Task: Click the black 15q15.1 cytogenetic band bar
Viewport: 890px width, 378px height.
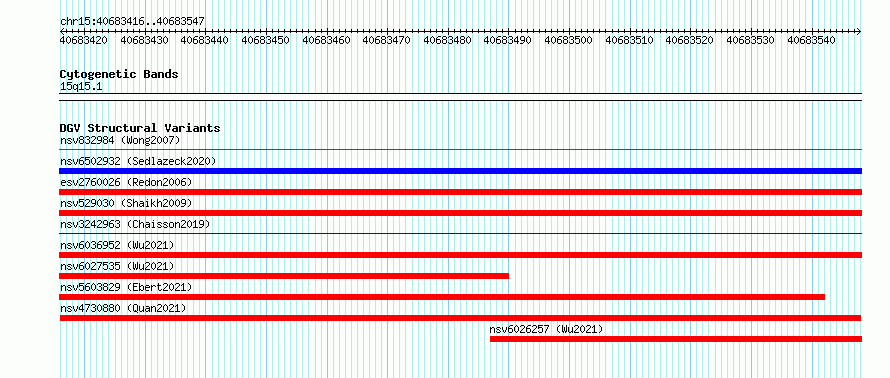Action: [460, 96]
